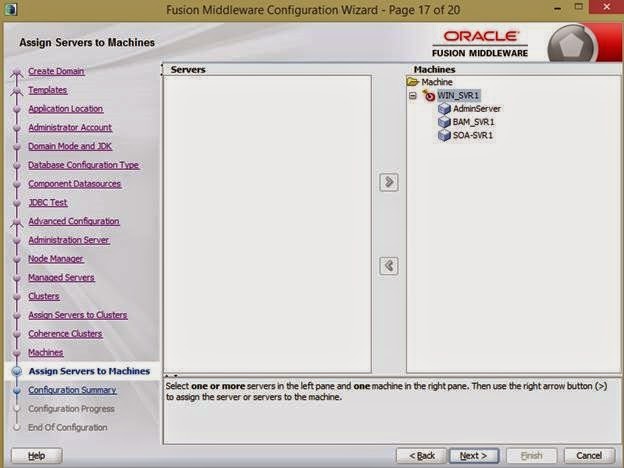Select the AdminServer cube icon
Screen dimensions: 624x468
pos(444,109)
